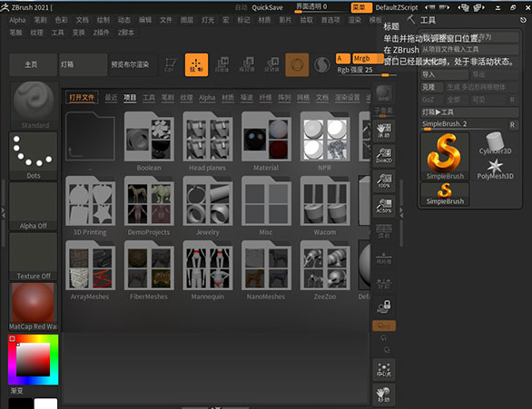Open the Z插件 (ZPlugin) menu
Viewport: 532px width, 409px height.
(x=101, y=33)
